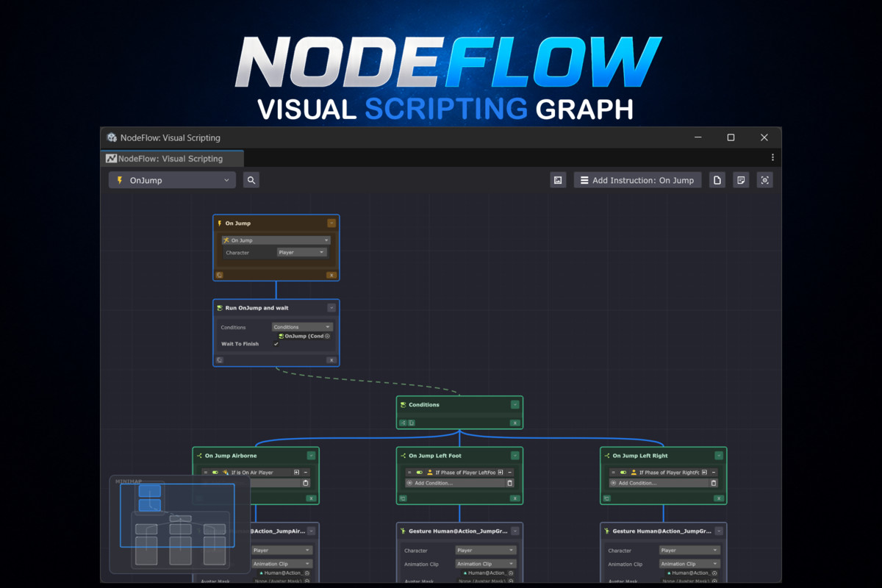Minimize the NodeFlow window

[698, 137]
